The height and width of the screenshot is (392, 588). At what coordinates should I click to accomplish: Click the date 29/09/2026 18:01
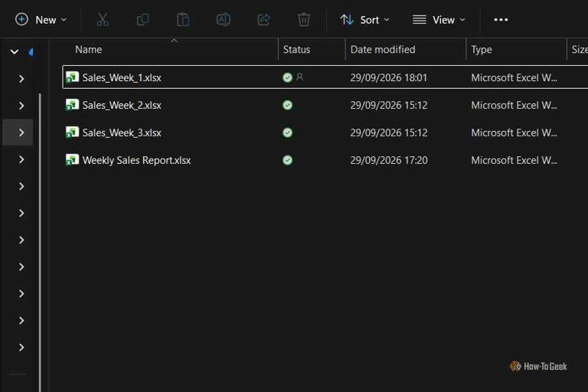click(x=388, y=77)
